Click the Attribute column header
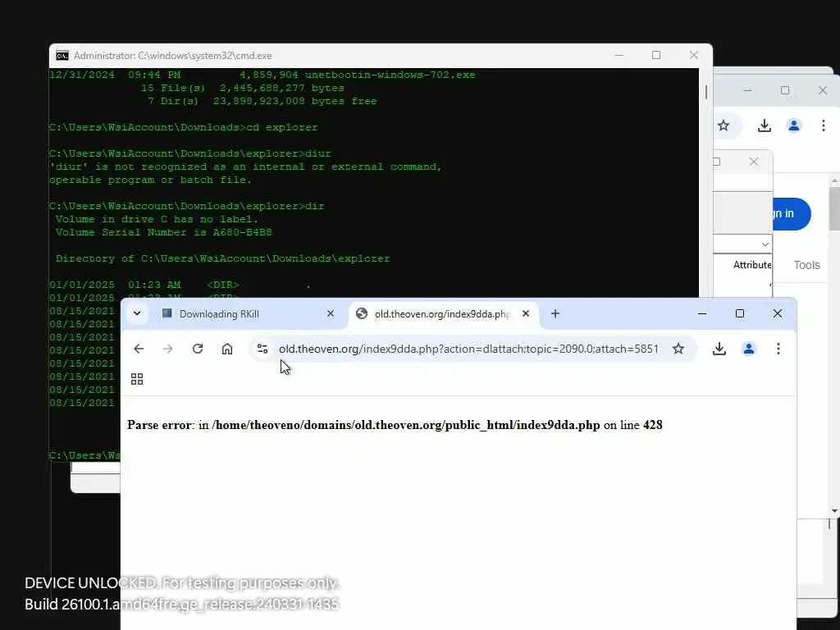 click(x=752, y=265)
